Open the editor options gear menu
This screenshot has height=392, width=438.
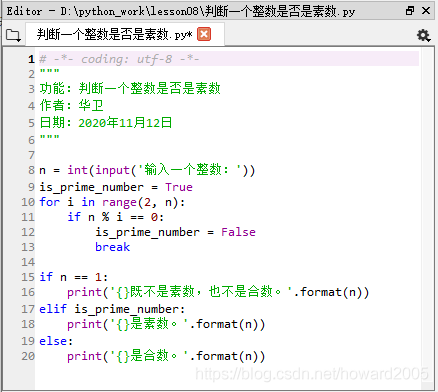(423, 35)
